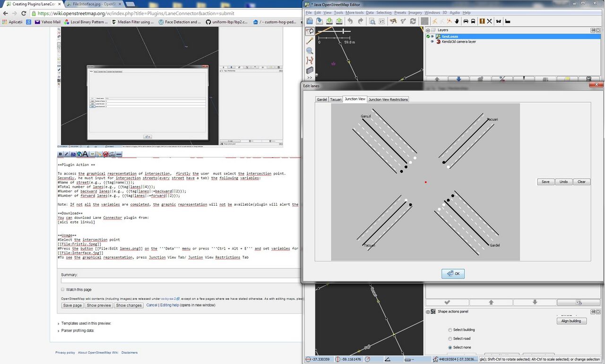Toggle visibility eye of test.osm layer
This screenshot has height=364, width=605.
[x=432, y=36]
